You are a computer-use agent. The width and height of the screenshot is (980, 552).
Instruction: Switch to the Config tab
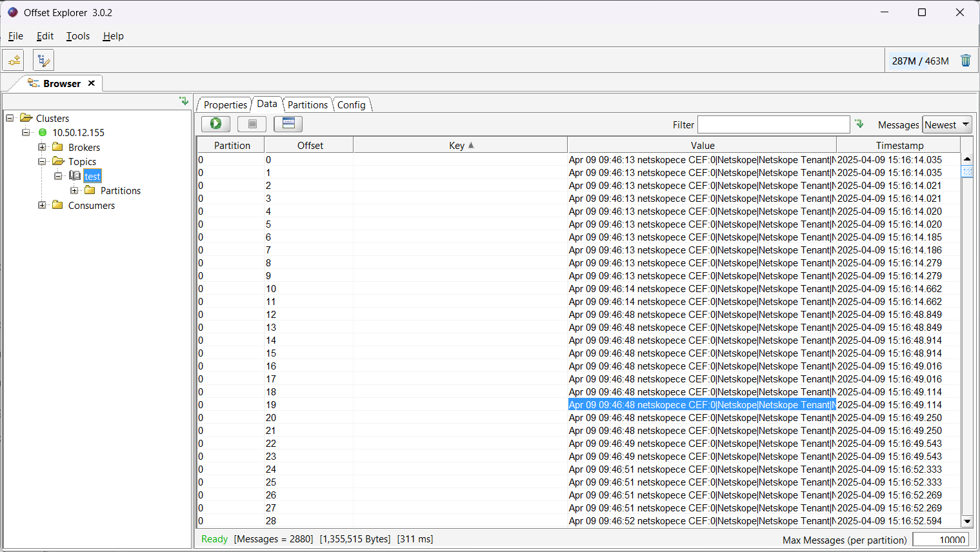coord(352,104)
